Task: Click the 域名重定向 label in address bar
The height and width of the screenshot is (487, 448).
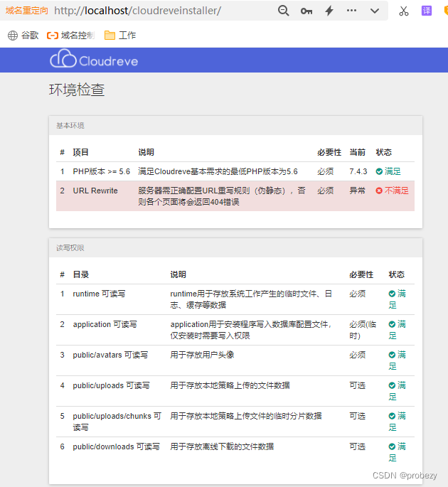Action: point(27,11)
